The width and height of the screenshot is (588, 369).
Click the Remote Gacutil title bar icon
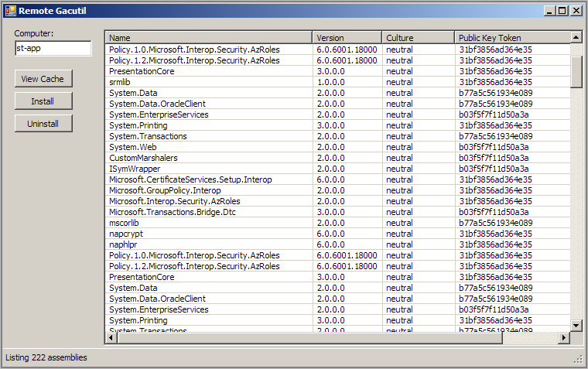click(10, 11)
